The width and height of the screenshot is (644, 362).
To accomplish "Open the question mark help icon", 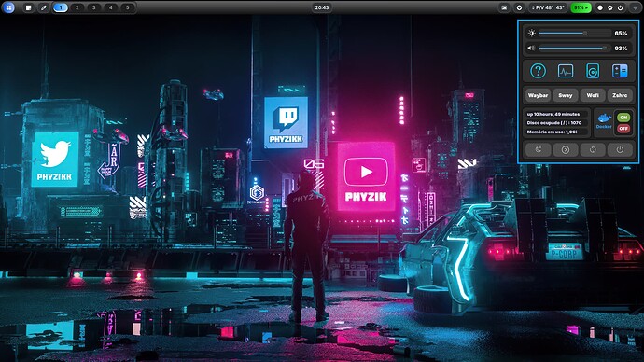I will click(x=538, y=71).
